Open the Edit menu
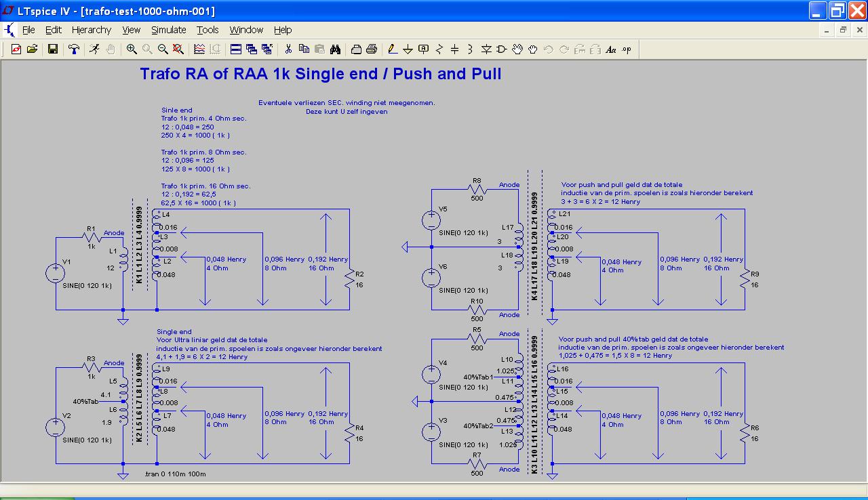 54,30
